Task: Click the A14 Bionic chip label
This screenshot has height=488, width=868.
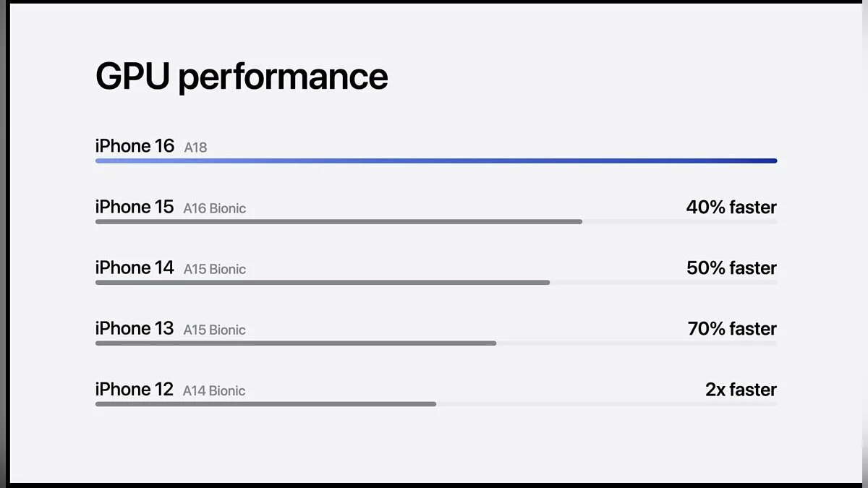Action: pyautogui.click(x=214, y=390)
